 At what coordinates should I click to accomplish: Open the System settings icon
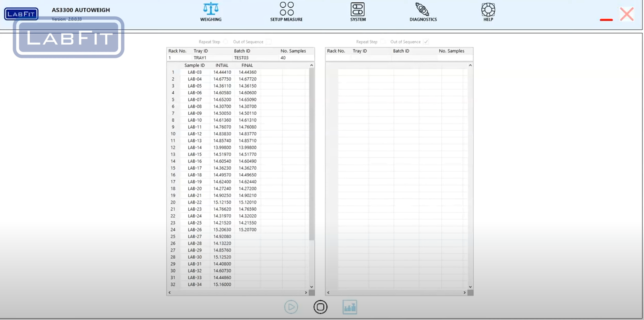[x=358, y=9]
